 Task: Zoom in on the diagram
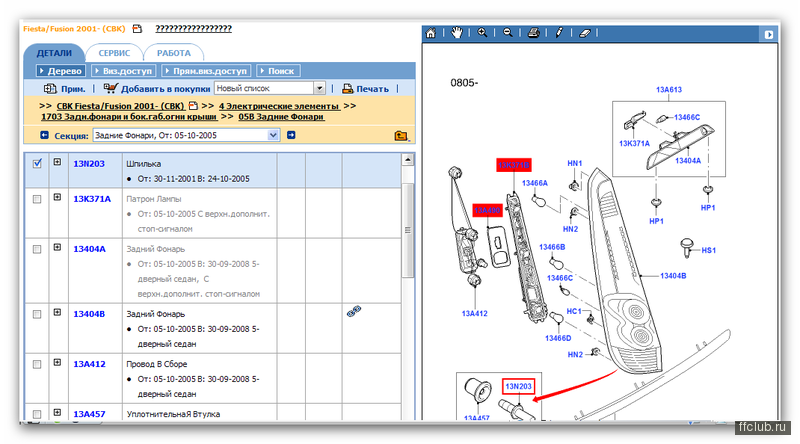point(482,33)
